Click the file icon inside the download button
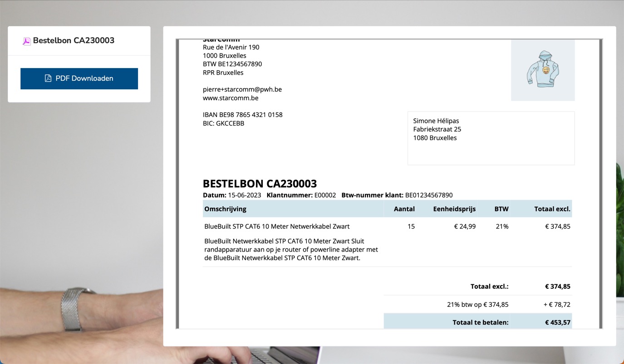The image size is (624, 364). point(48,78)
